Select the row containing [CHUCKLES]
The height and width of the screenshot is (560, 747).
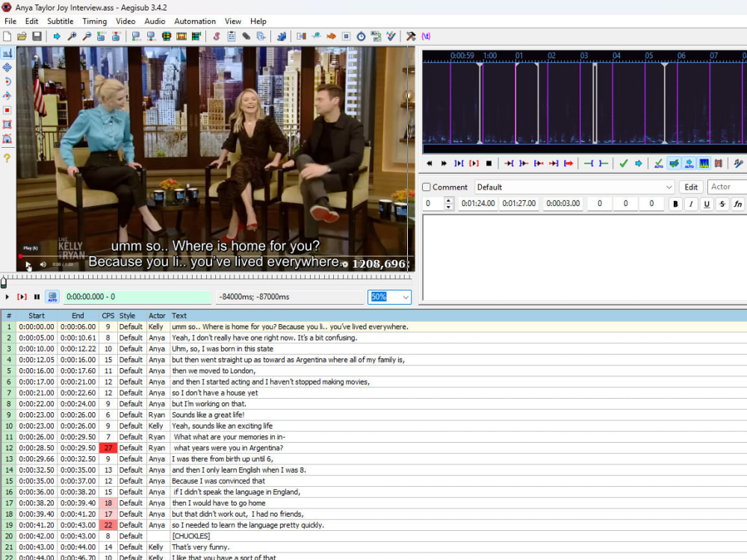point(373,535)
